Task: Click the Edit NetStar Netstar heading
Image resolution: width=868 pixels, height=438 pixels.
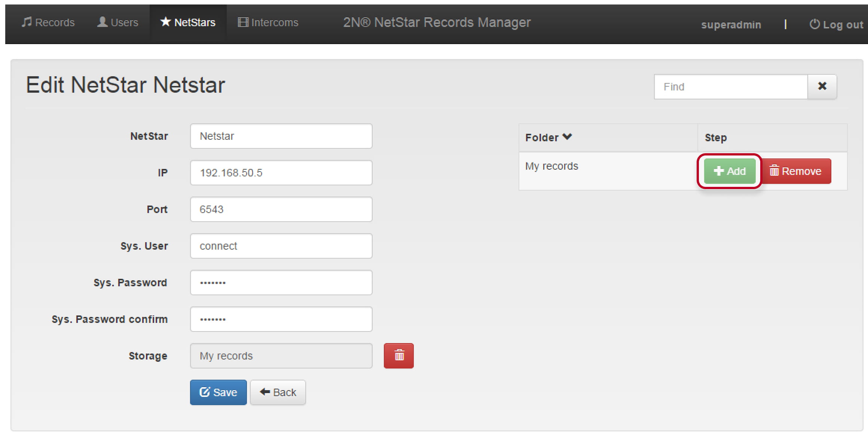Action: click(x=126, y=85)
